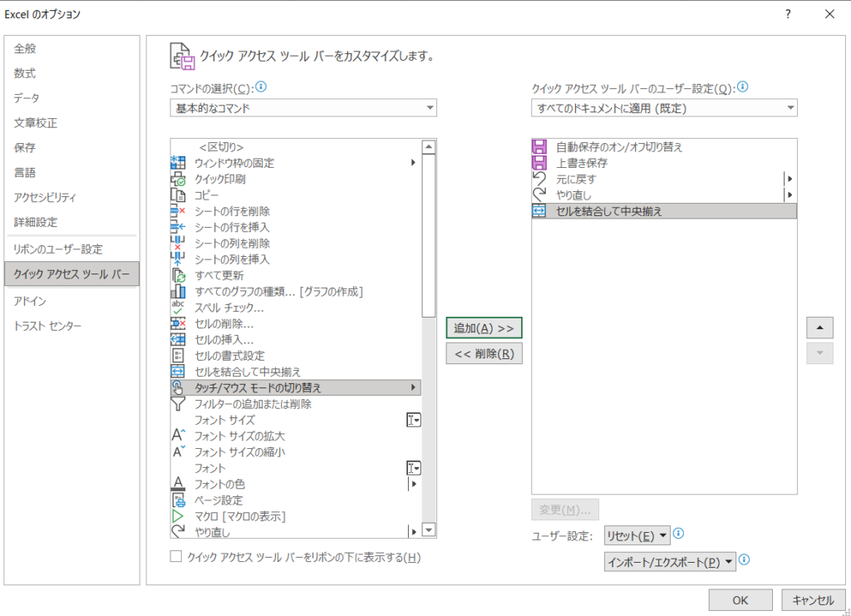Select the Spell Check (スペル チェック) icon
Viewport: 851px width, 616px height.
(x=177, y=308)
